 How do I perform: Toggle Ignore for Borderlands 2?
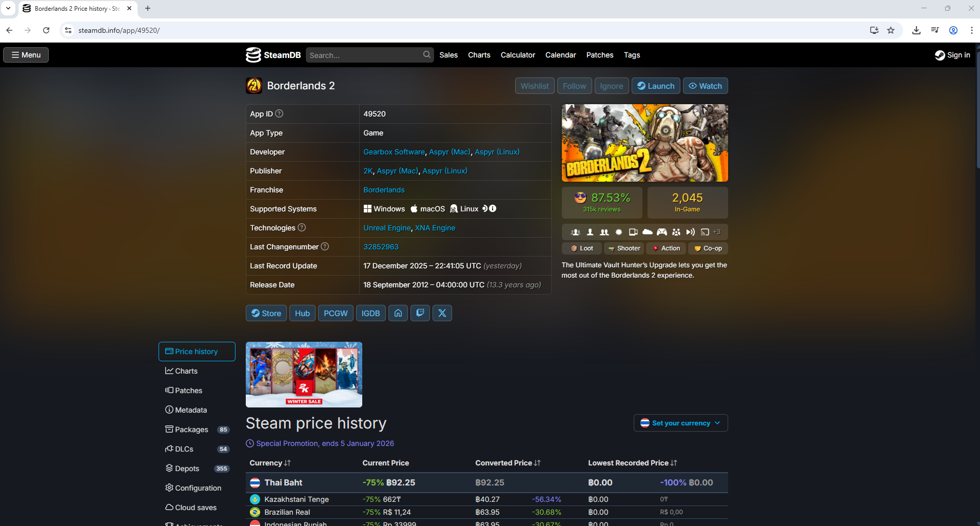tap(612, 86)
